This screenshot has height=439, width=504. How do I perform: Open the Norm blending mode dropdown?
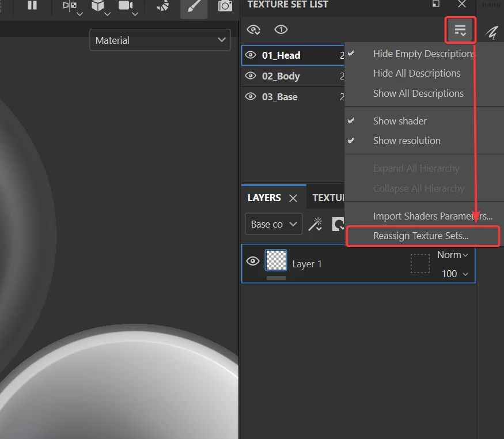452,255
